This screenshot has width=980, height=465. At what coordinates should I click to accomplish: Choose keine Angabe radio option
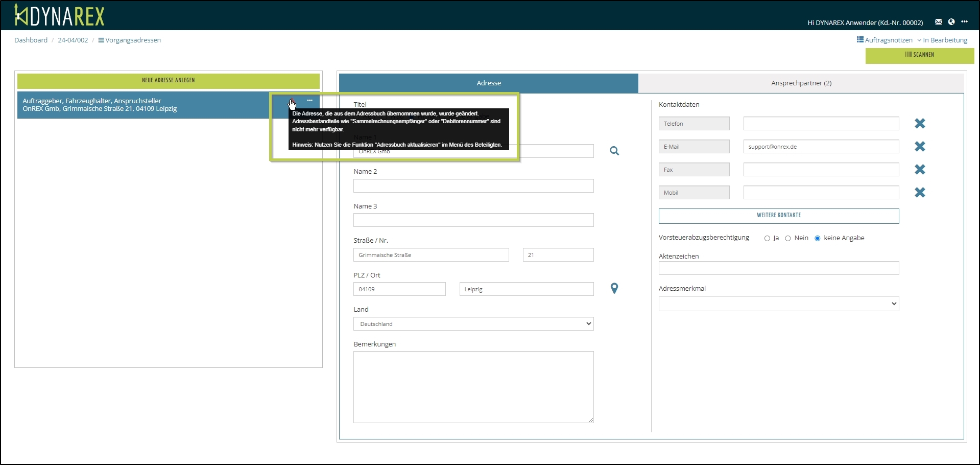[x=818, y=239]
